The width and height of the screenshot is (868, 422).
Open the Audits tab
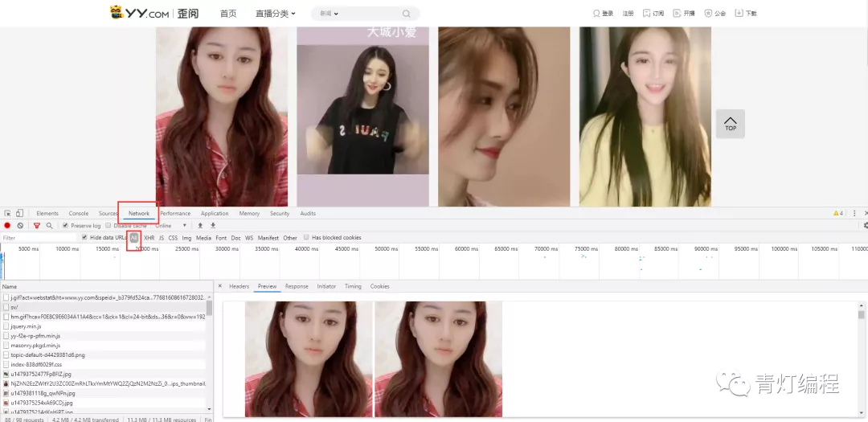click(x=308, y=213)
